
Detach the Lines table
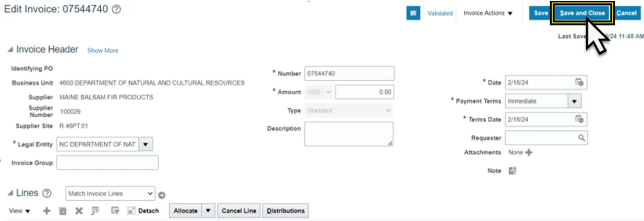click(x=143, y=211)
